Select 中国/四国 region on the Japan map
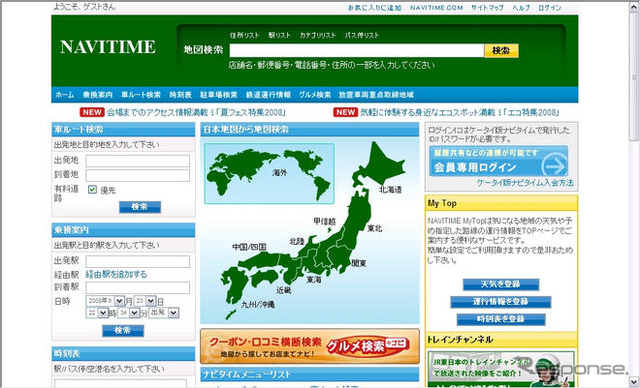This screenshot has height=388, width=640. [x=261, y=261]
